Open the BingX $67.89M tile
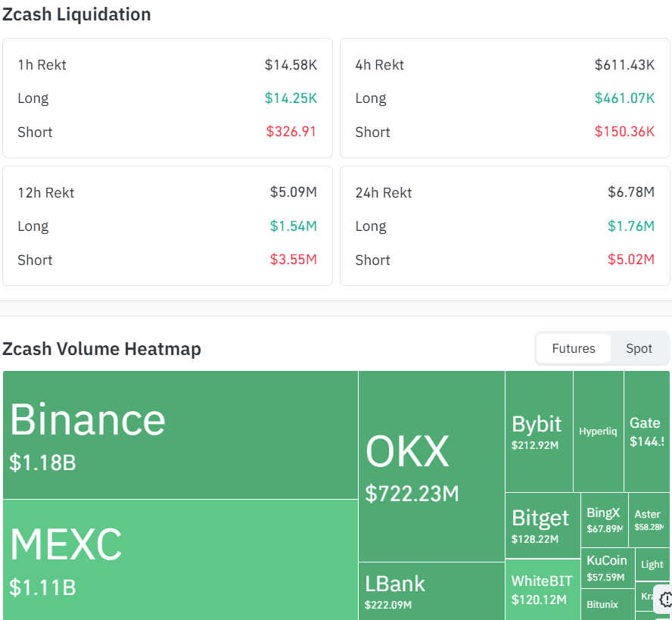The image size is (672, 620). [605, 520]
